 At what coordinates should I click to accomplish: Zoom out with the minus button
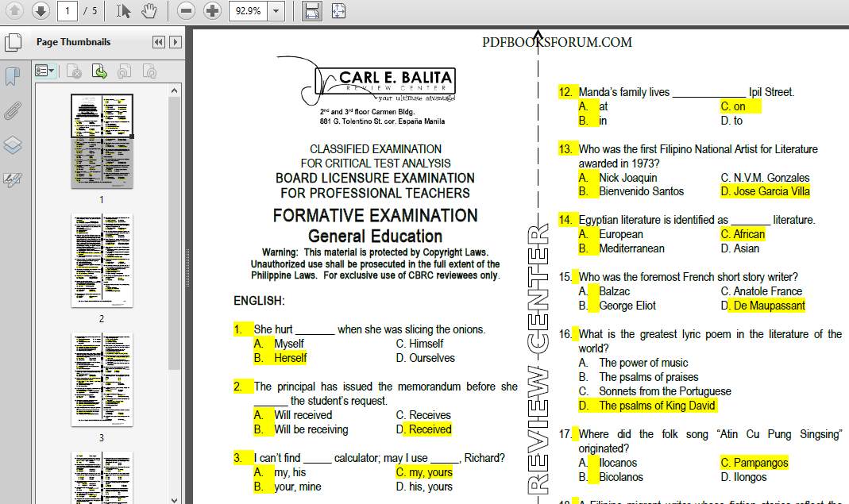pos(186,11)
